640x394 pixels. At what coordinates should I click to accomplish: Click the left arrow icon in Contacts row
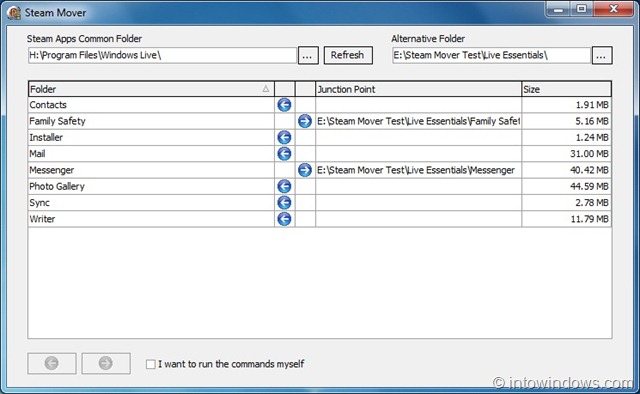tap(284, 105)
